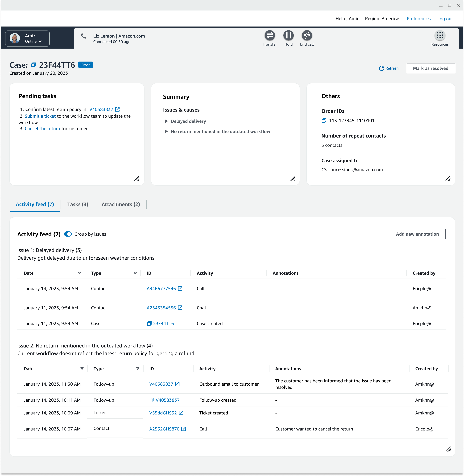Image resolution: width=464 pixels, height=476 pixels.
Task: Switch to the Attachments (2) tab
Action: coord(121,204)
